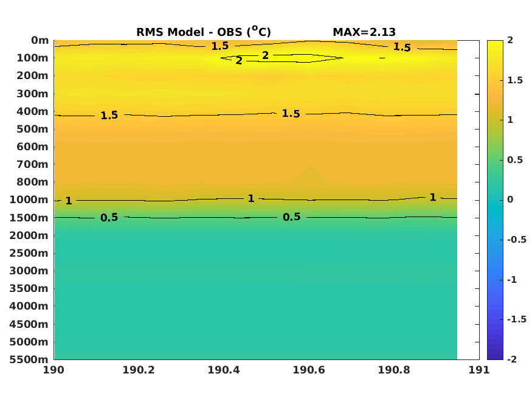Select the "191" longitude tick label
Screen dimensions: 532x399
click(x=479, y=370)
